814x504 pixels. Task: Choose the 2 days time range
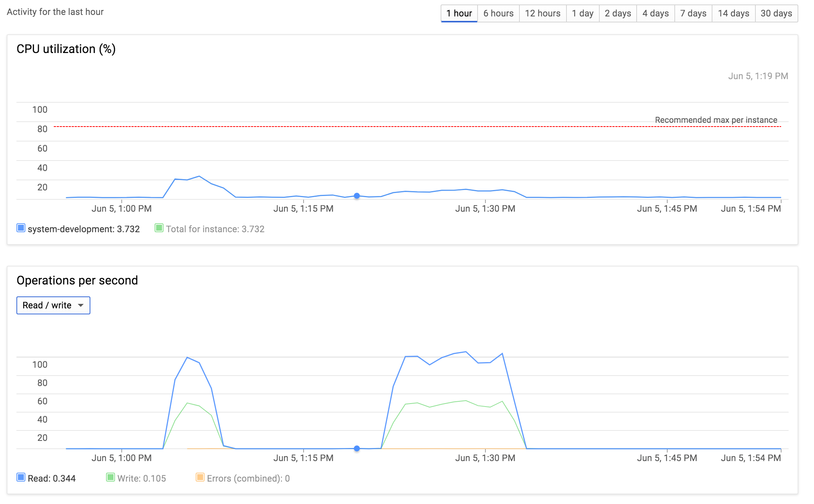618,13
